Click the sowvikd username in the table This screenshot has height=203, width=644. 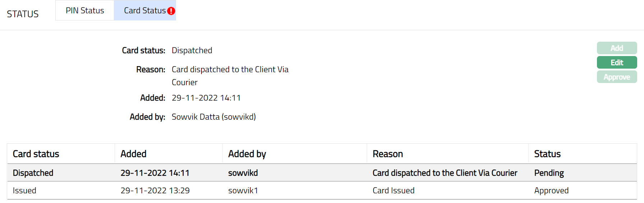[243, 173]
